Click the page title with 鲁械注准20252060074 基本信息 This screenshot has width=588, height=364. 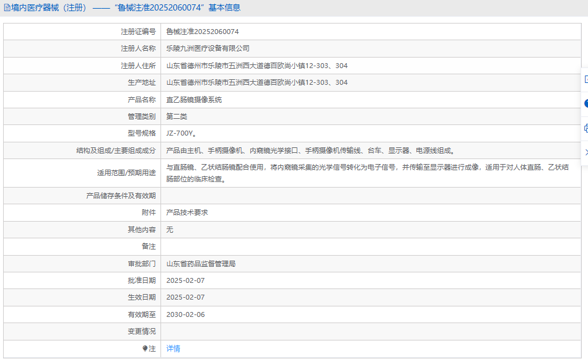126,7
